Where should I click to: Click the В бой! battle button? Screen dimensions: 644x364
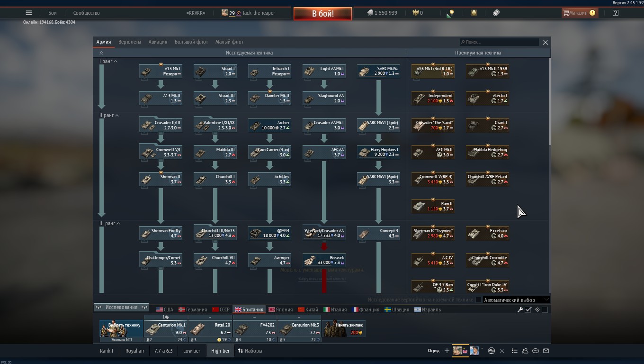[x=322, y=13]
